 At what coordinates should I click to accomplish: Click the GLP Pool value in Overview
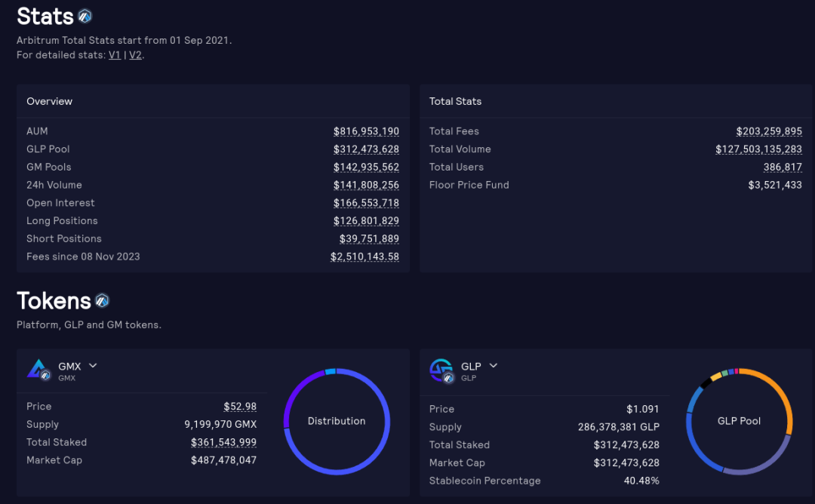(x=366, y=149)
